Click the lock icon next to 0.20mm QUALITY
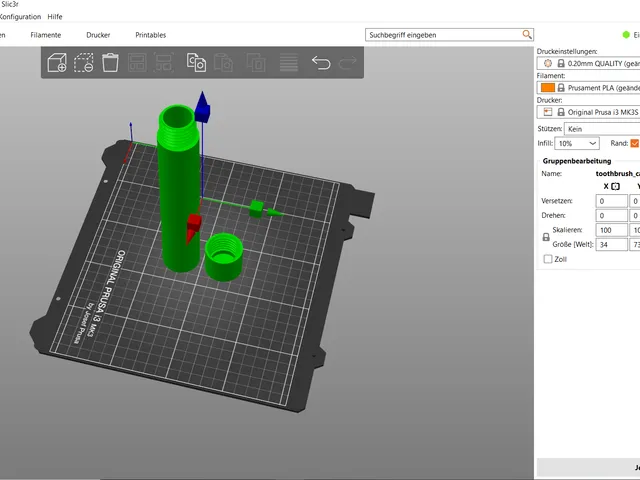Image resolution: width=640 pixels, height=480 pixels. tap(561, 63)
